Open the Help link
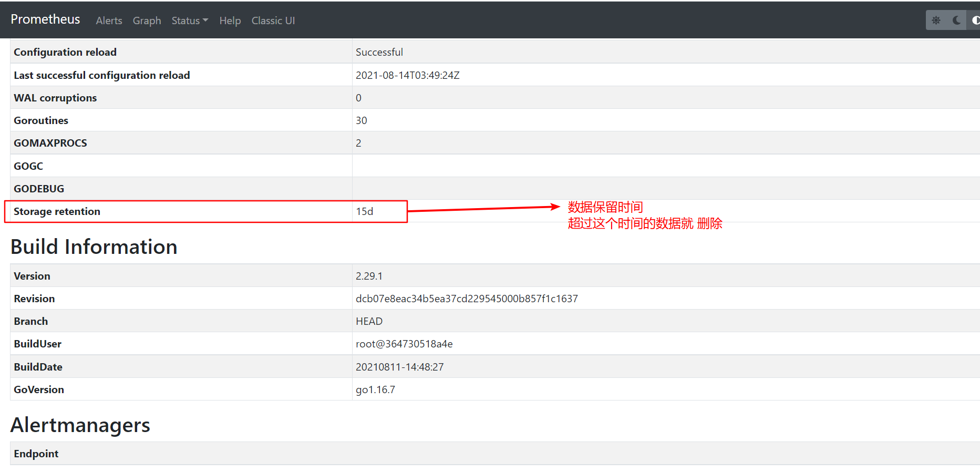 click(x=230, y=20)
